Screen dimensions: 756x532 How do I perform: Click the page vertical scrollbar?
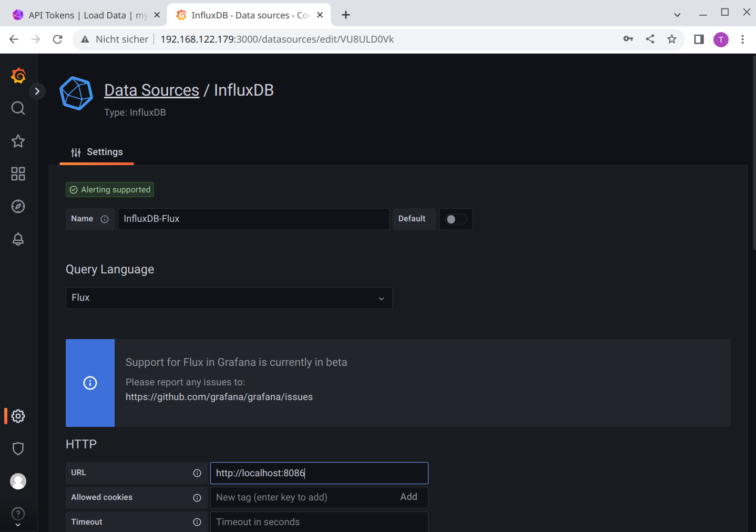tap(753, 152)
